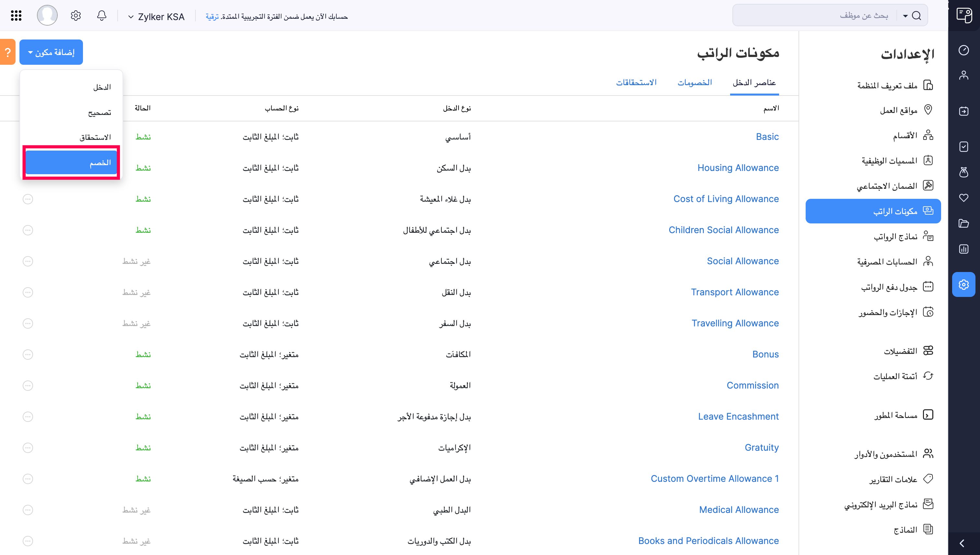Select the active settings gear in sidebar

pyautogui.click(x=964, y=284)
